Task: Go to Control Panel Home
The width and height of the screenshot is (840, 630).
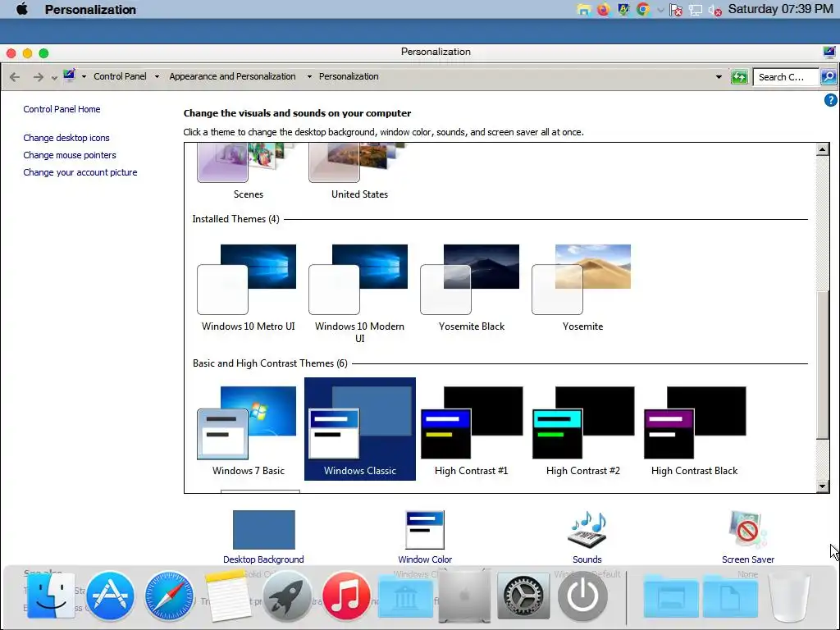Action: 62,109
